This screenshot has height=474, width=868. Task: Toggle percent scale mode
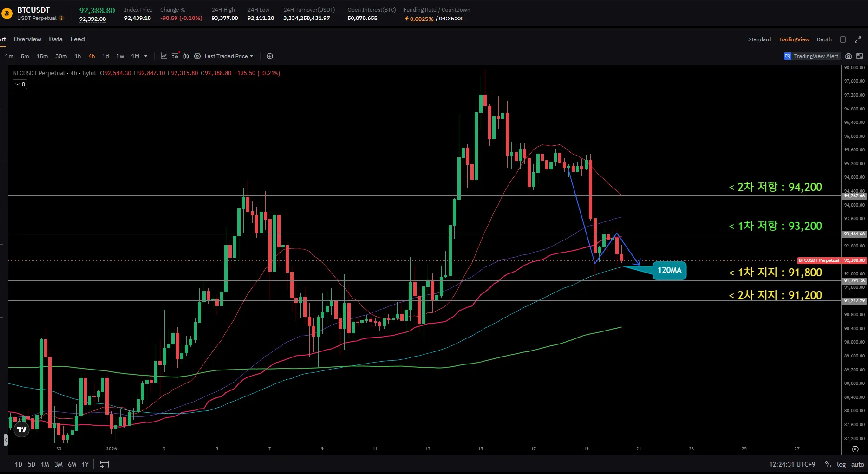pyautogui.click(x=828, y=464)
